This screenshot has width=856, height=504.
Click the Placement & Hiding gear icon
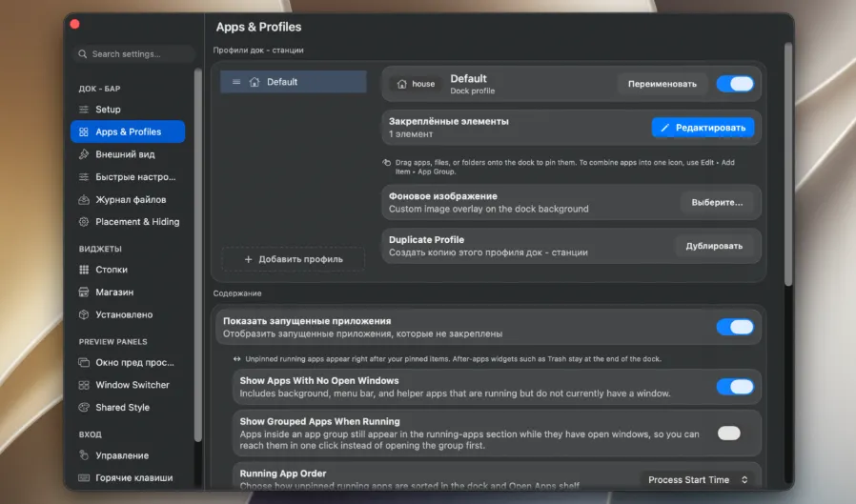[84, 221]
